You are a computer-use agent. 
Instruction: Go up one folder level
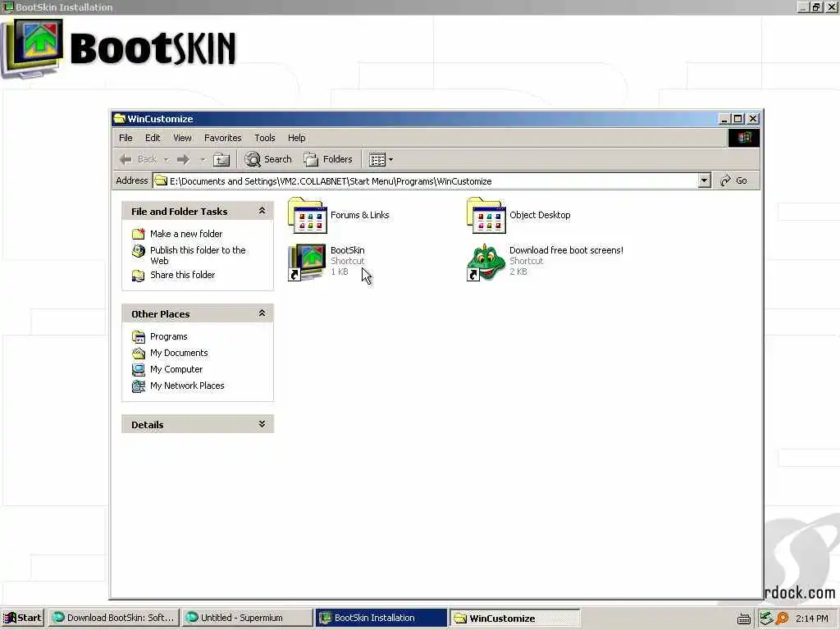tap(221, 159)
